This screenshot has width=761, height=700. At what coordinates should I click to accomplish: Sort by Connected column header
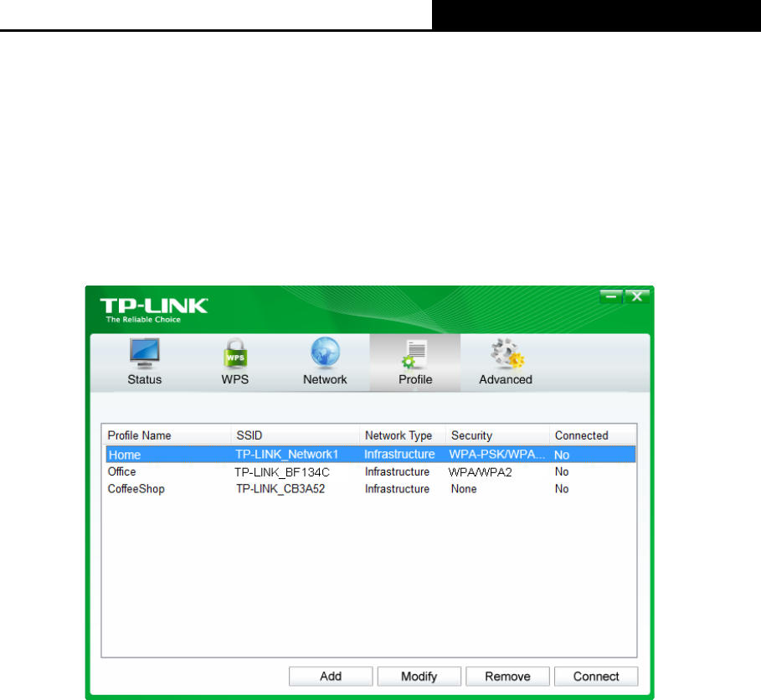[593, 435]
